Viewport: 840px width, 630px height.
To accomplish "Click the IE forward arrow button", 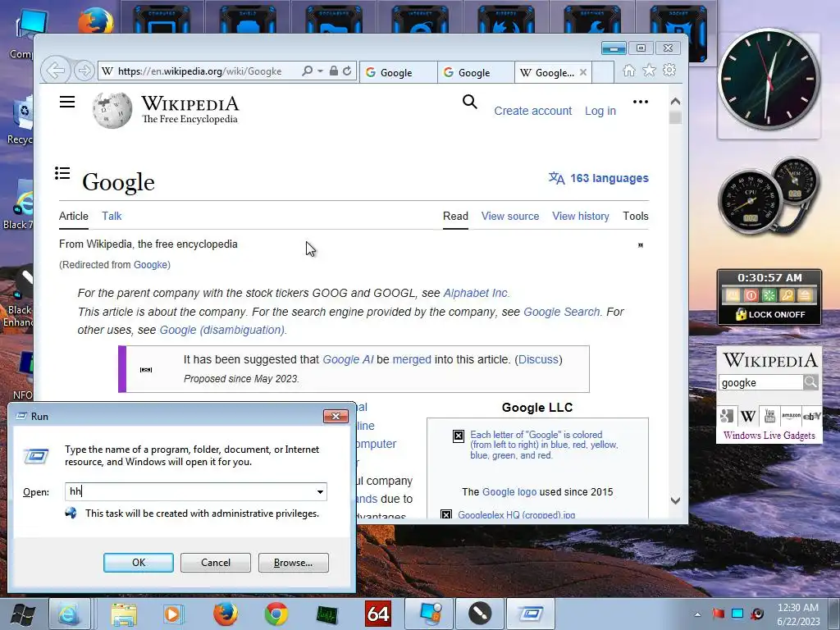I will (84, 71).
